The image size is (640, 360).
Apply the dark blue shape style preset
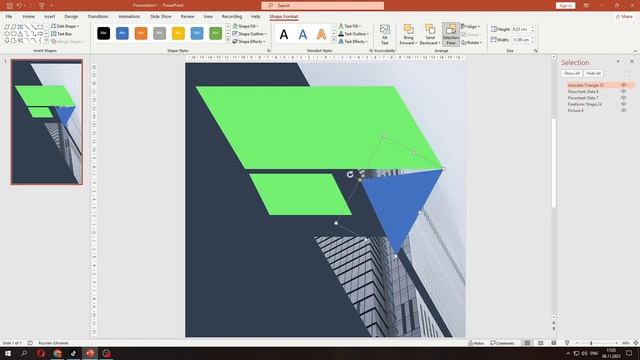pyautogui.click(x=122, y=33)
